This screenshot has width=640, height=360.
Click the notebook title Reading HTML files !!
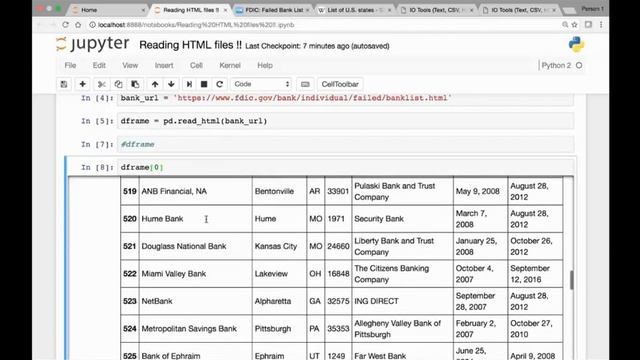(x=191, y=45)
